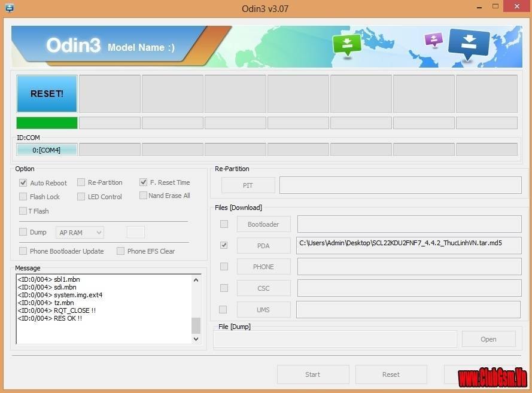Click the large blue download icon in banner

469,44
